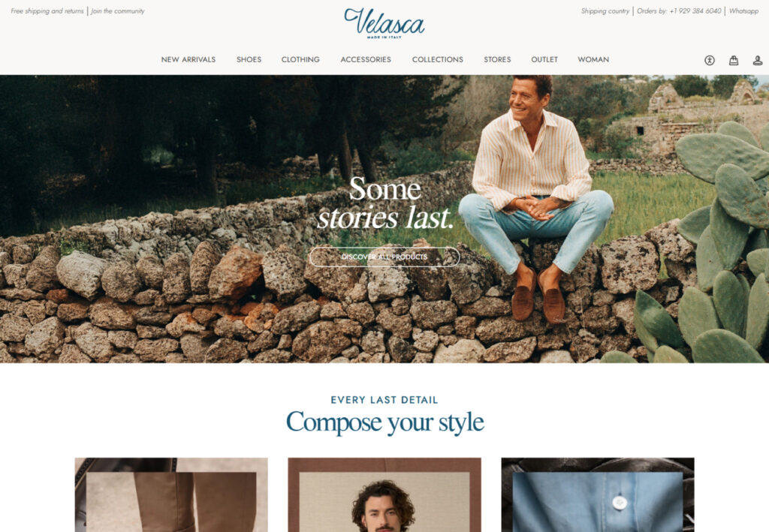Open the New Arrivals menu

tap(188, 59)
